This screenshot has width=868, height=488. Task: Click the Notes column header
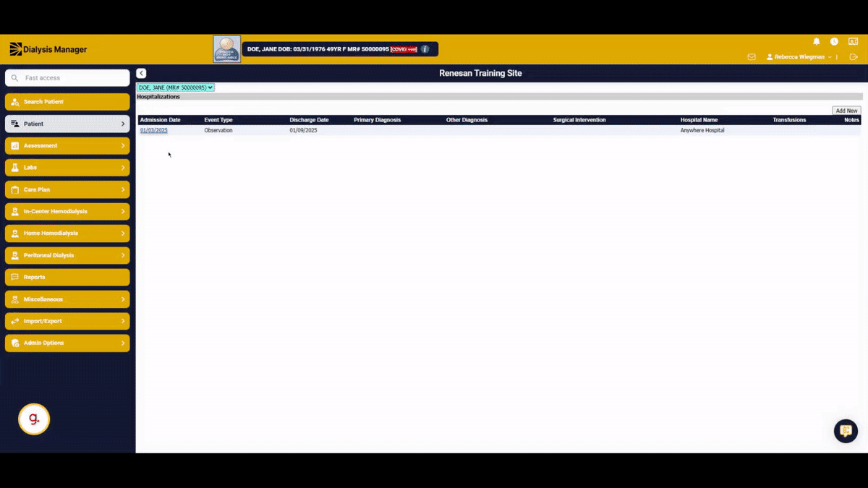851,120
